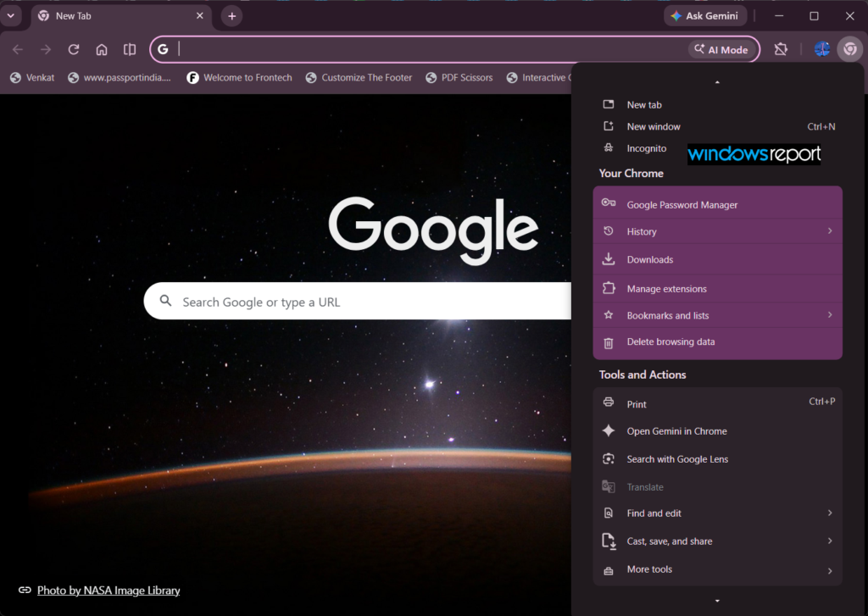The height and width of the screenshot is (616, 868).
Task: Click the Ask Gemini button
Action: point(704,16)
